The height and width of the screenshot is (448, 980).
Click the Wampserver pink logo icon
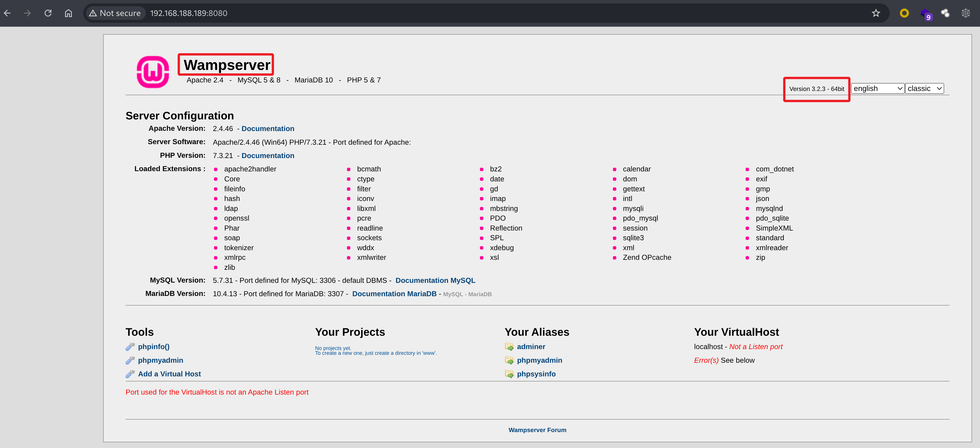click(x=153, y=72)
